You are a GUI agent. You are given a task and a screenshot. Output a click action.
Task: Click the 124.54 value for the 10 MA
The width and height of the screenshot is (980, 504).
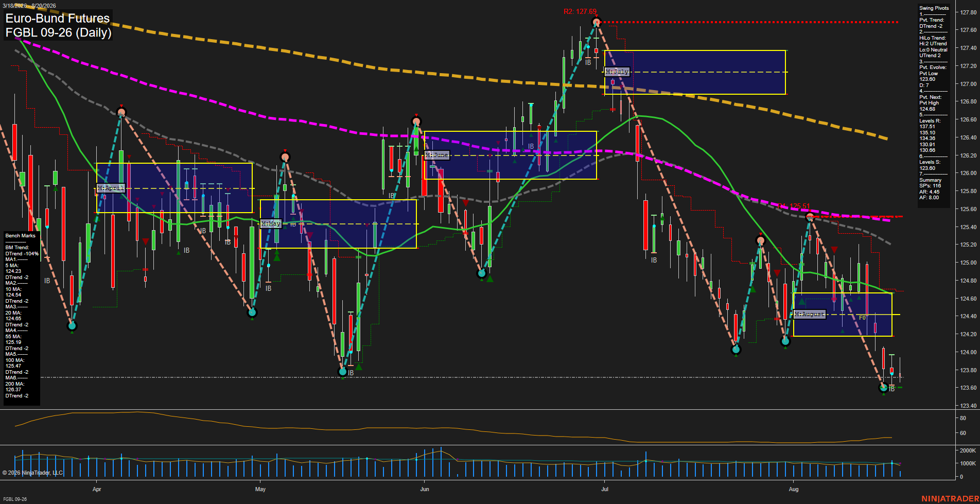pyautogui.click(x=13, y=295)
